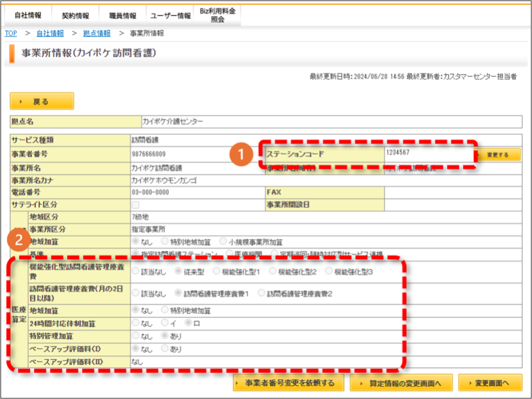The width and height of the screenshot is (532, 399).
Task: Select the ユーザー情報 tab
Action: 170,15
